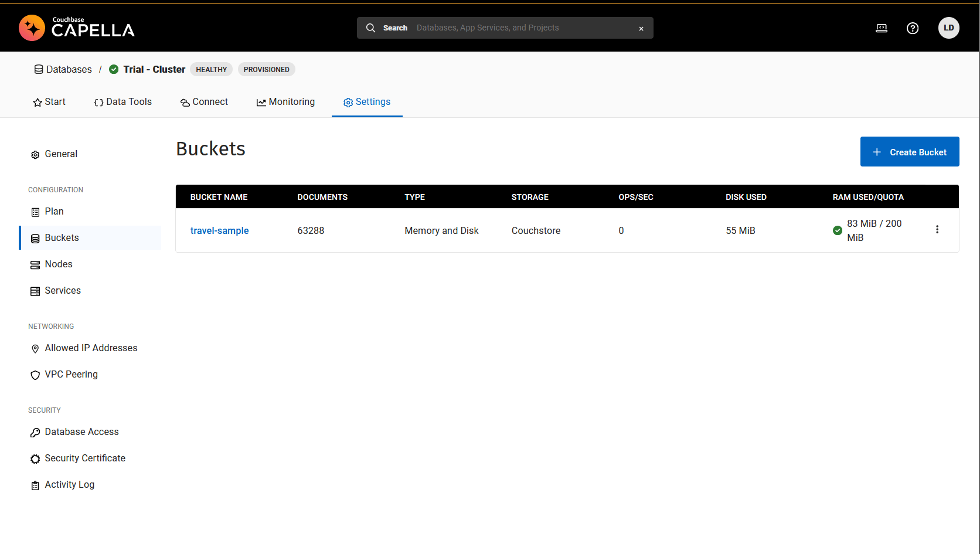Click the Trial - Cluster breadcrumb name
Screen dimensions: 980x554
(x=154, y=69)
